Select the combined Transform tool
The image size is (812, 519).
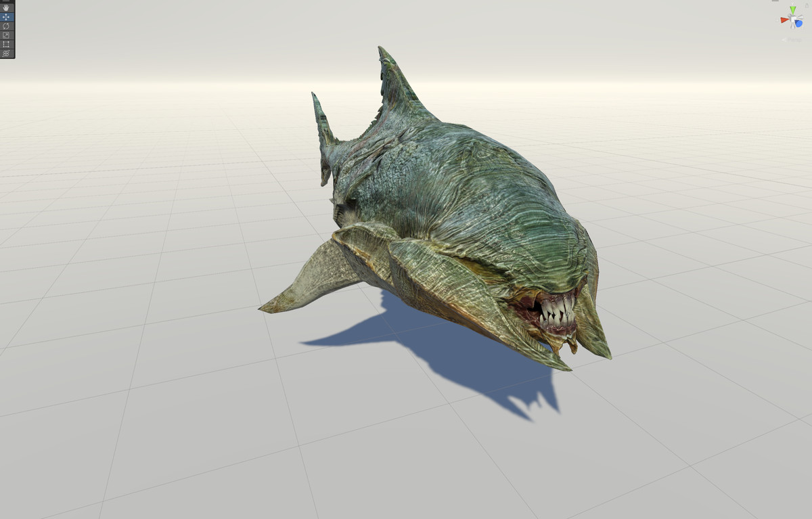(7, 53)
